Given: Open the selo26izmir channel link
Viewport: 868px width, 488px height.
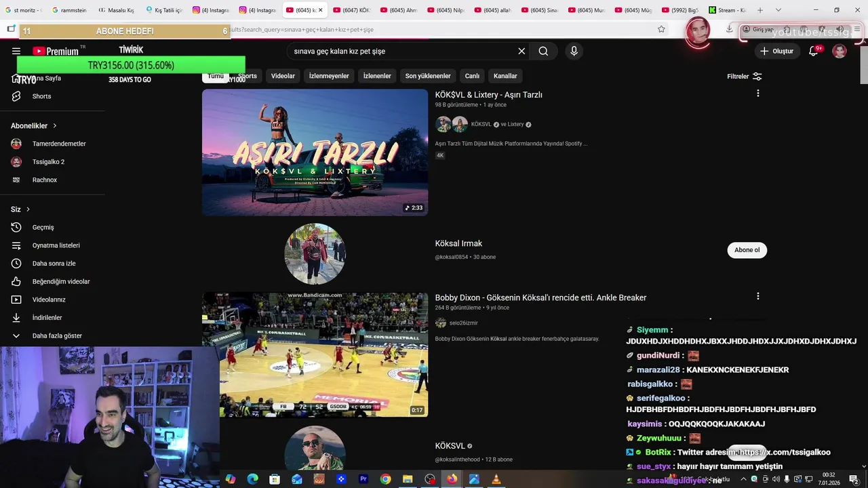Looking at the screenshot, I should click(463, 323).
